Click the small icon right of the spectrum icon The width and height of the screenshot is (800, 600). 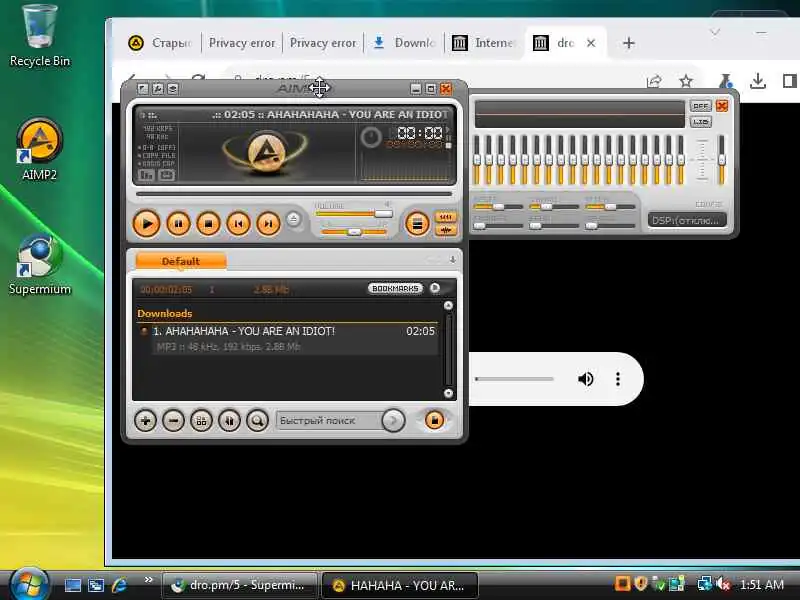pos(166,176)
